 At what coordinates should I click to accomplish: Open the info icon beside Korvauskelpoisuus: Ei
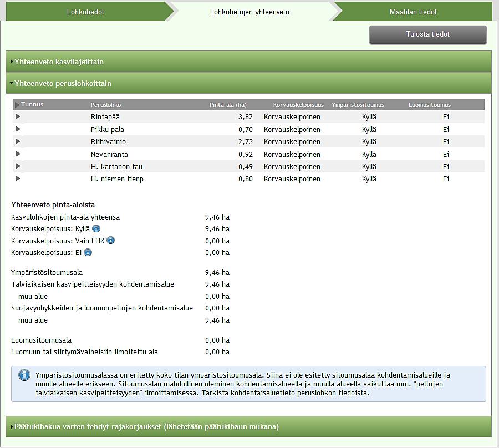pyautogui.click(x=88, y=252)
